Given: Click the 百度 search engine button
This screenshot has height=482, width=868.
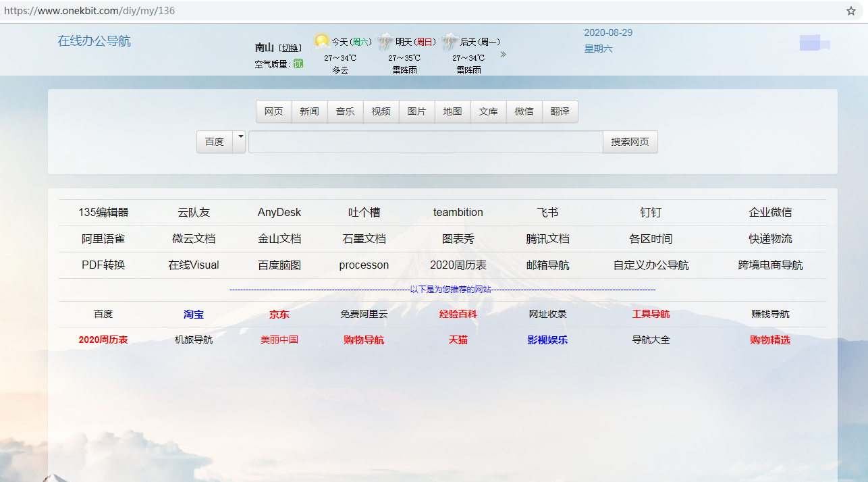Looking at the screenshot, I should [214, 142].
